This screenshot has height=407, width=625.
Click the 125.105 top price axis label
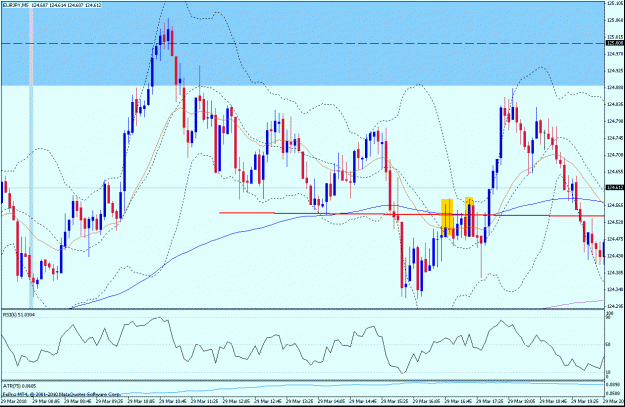tap(614, 3)
